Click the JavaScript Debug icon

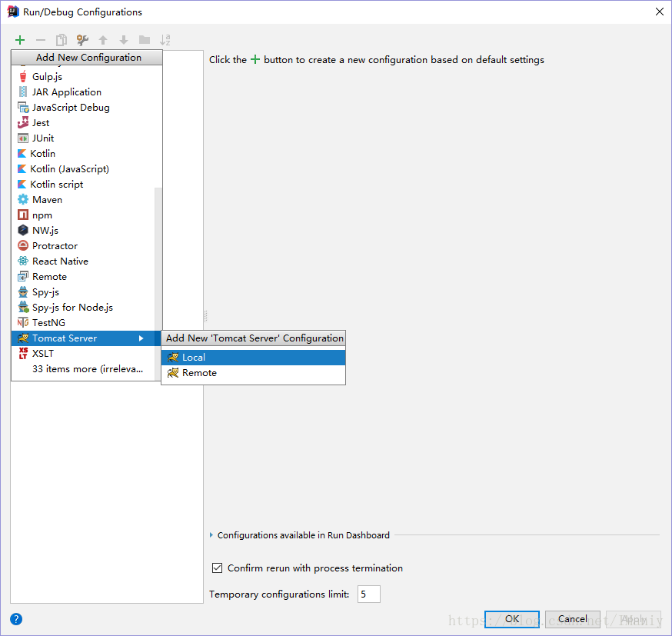(x=23, y=107)
